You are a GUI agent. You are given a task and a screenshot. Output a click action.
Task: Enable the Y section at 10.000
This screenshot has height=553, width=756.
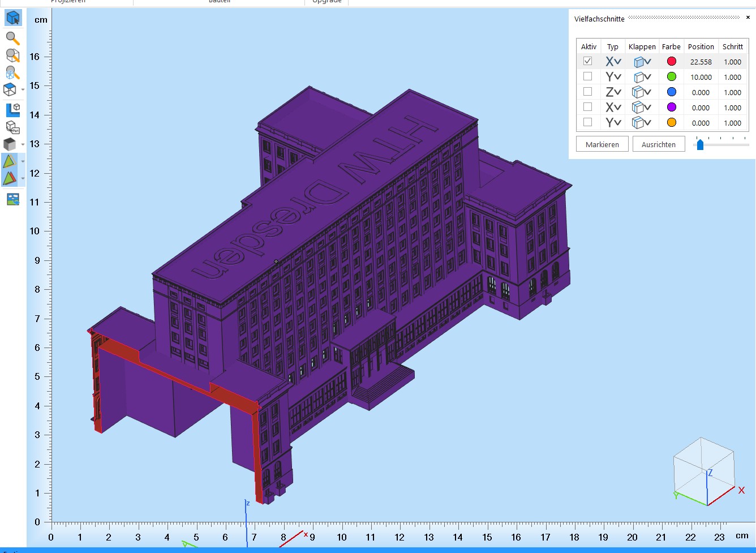[x=588, y=76]
